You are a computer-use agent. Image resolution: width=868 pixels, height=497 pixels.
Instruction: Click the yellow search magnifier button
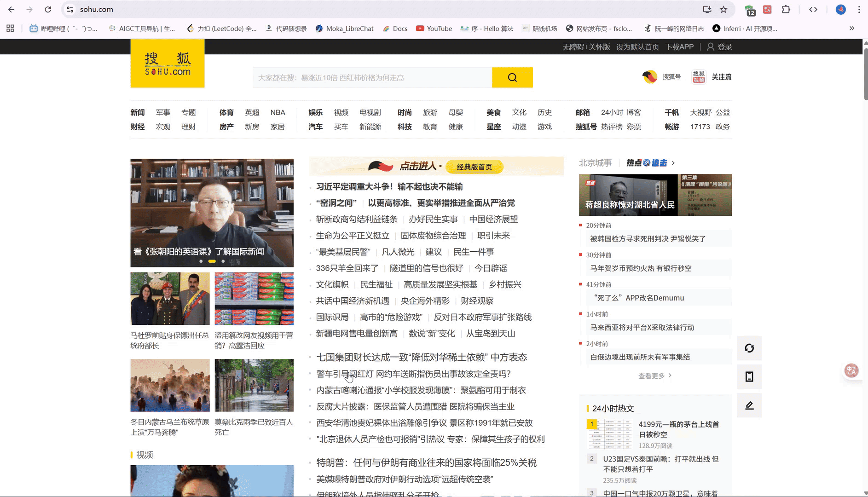[x=512, y=77]
